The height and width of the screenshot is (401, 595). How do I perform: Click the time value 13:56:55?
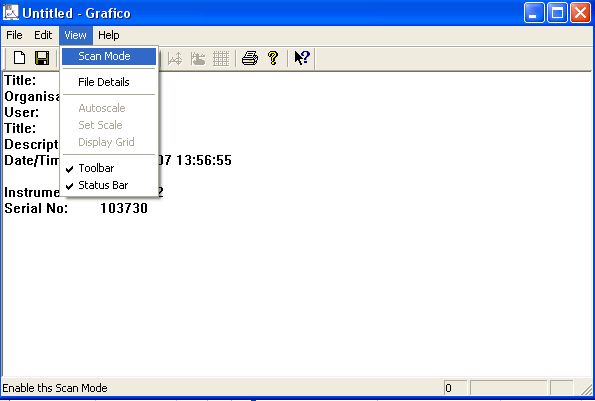204,160
